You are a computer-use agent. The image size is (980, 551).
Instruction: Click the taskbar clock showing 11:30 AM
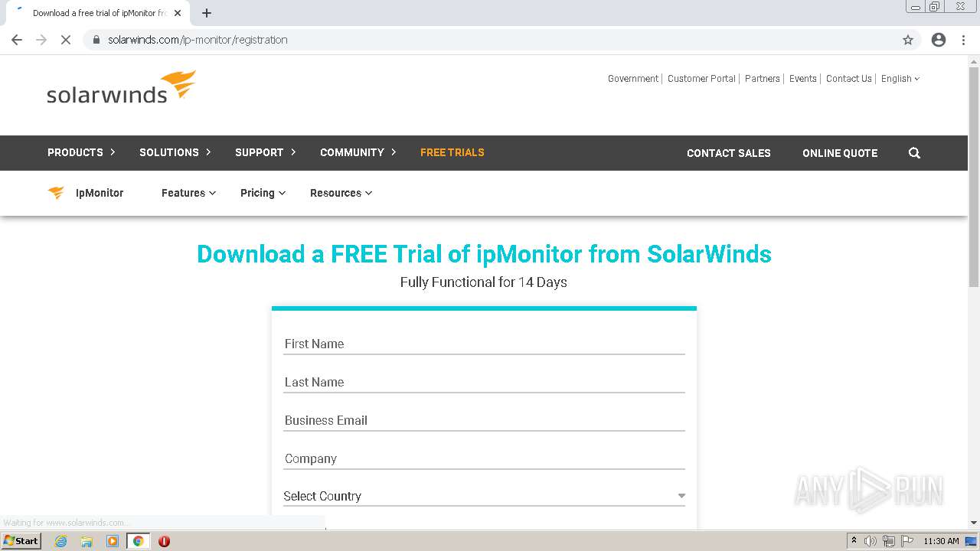point(941,541)
